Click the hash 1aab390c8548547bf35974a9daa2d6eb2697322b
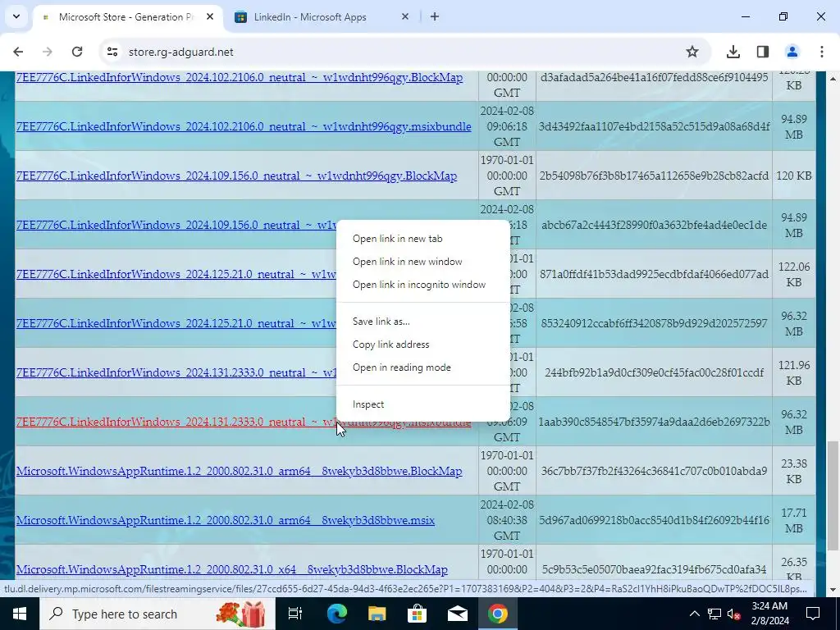840x630 pixels. (x=654, y=422)
